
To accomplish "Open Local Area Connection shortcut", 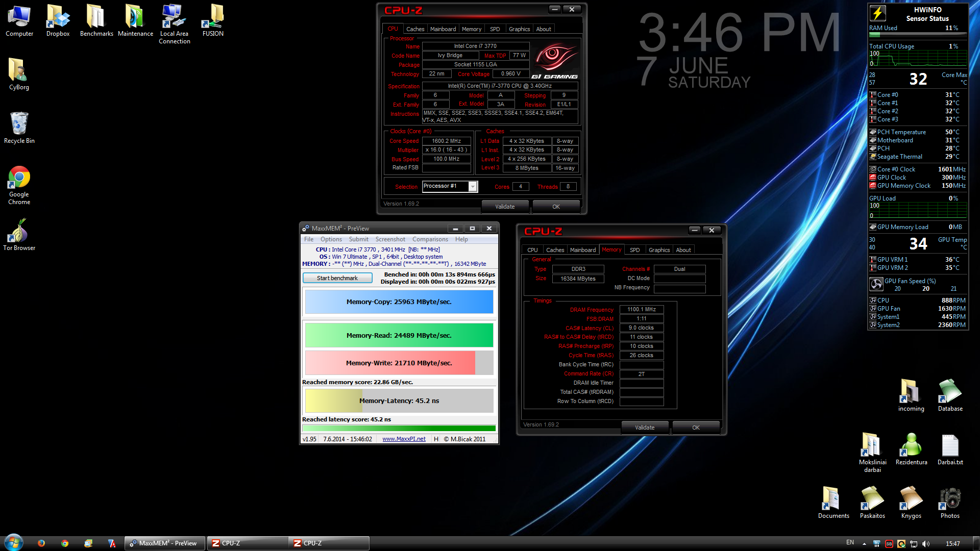I will click(174, 23).
